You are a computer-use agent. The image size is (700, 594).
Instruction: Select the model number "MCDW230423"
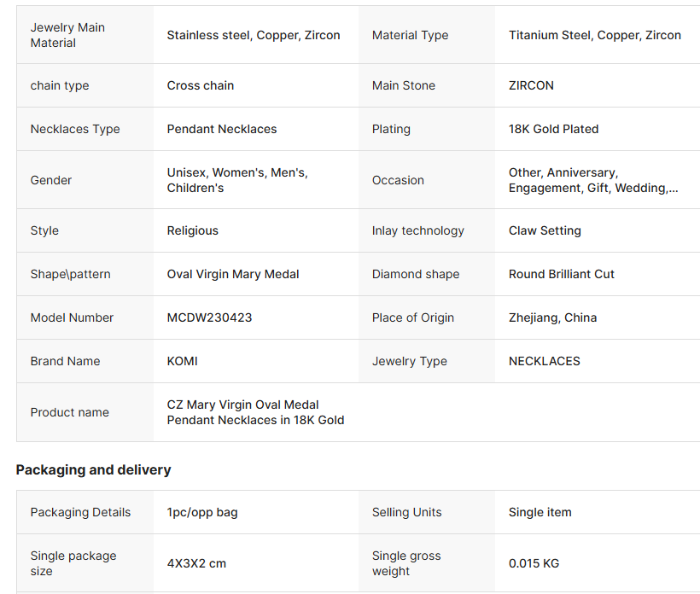coord(209,317)
